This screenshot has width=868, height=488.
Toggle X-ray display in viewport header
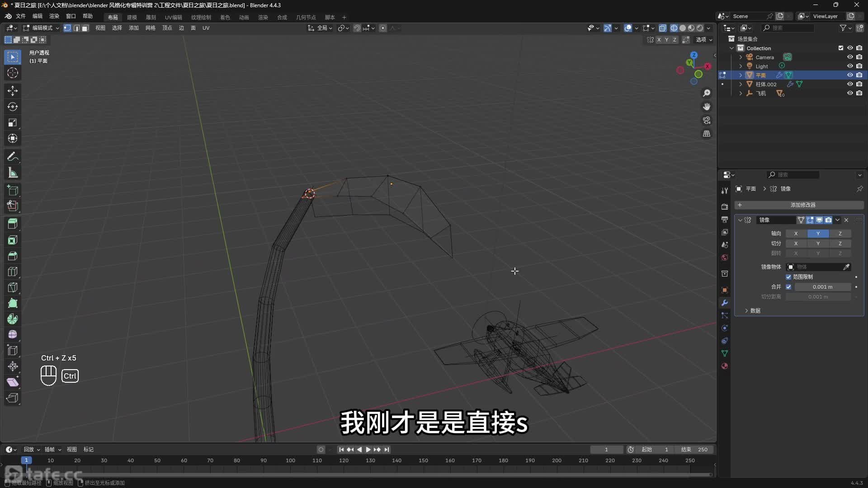pos(663,28)
